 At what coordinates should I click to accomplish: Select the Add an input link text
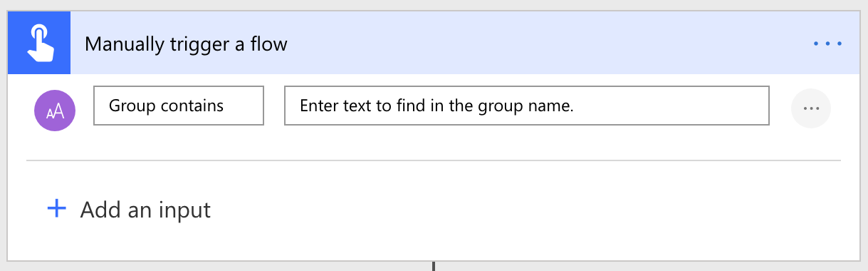pyautogui.click(x=145, y=210)
